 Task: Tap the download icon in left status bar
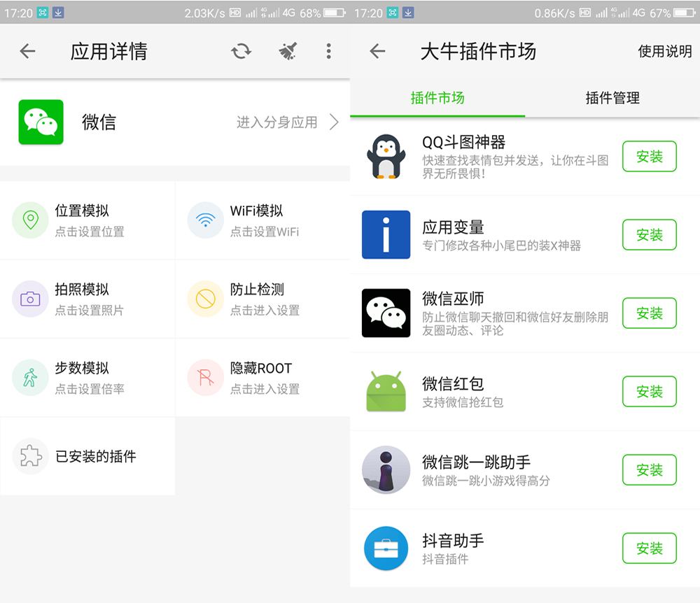tap(58, 13)
